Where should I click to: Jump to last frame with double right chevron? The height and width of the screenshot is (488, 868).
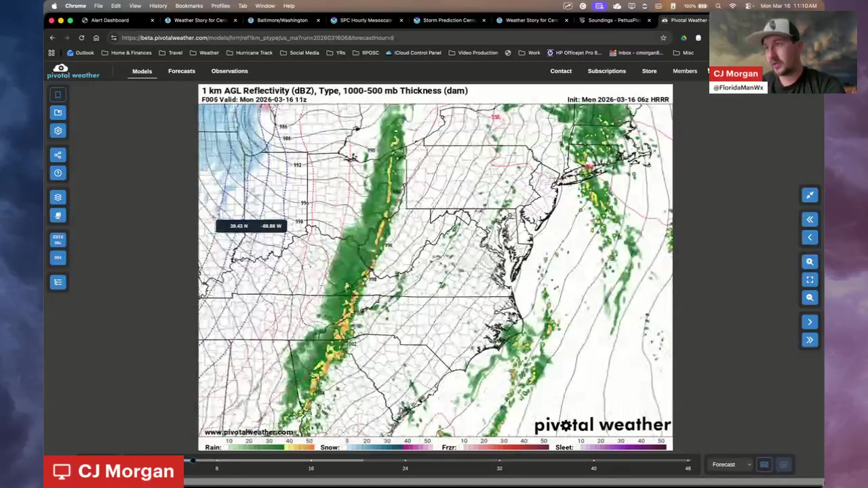coord(810,340)
